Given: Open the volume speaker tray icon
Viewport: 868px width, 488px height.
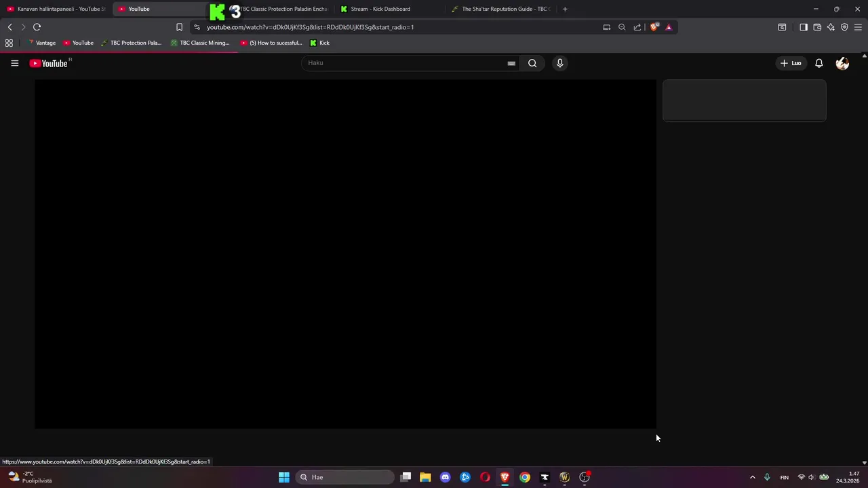Looking at the screenshot, I should pyautogui.click(x=812, y=477).
